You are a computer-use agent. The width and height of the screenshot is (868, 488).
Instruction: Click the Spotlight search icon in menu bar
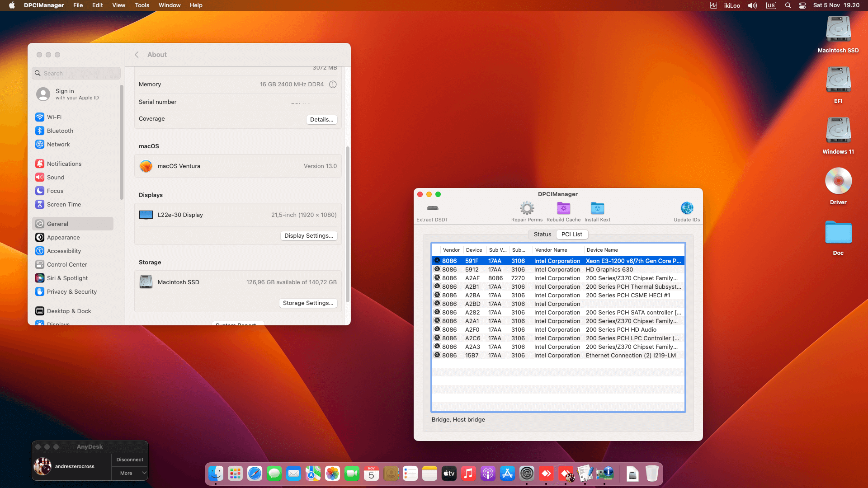[788, 5]
